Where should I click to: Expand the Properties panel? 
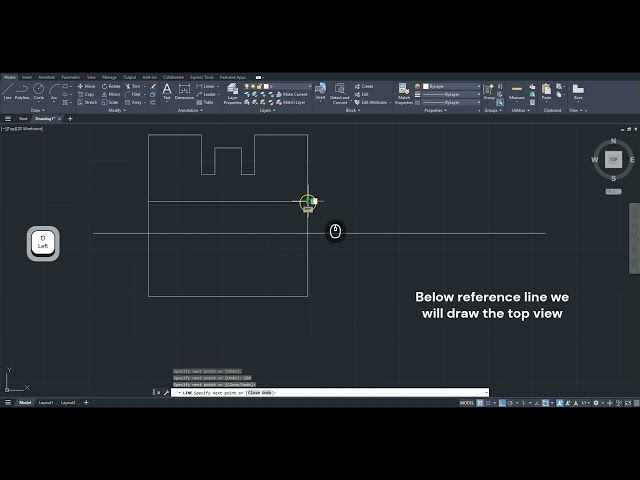click(x=436, y=110)
